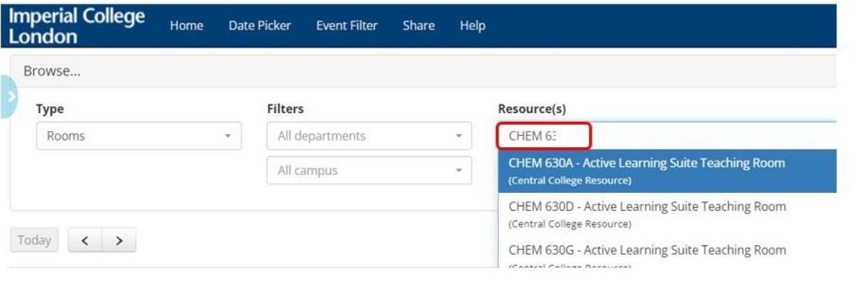The width and height of the screenshot is (868, 288).
Task: Open the Type Rooms dropdown
Action: pyautogui.click(x=139, y=136)
